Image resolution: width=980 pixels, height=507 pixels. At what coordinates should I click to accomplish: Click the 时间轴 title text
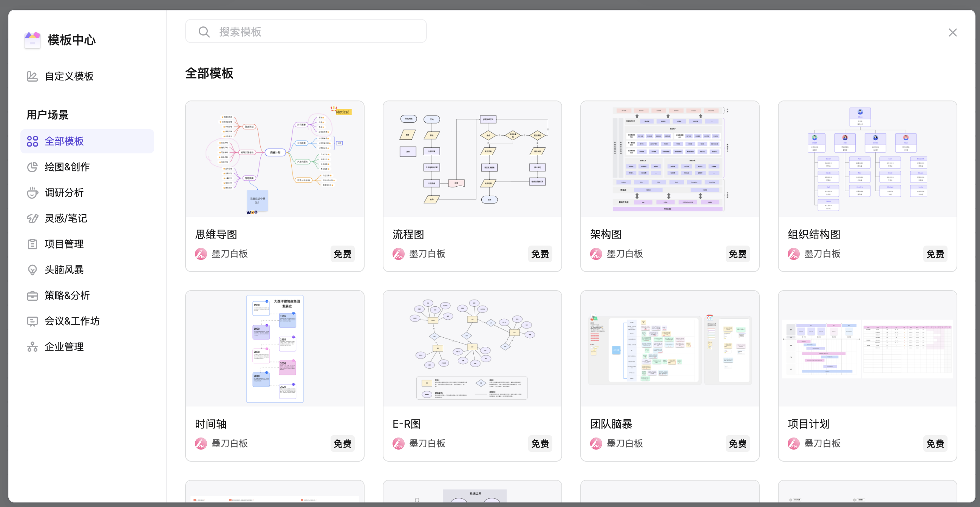coord(211,424)
